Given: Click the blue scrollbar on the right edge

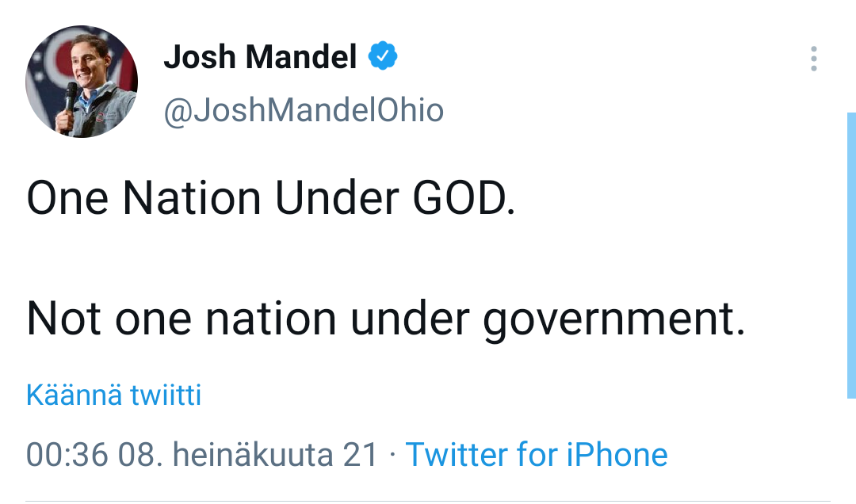Looking at the screenshot, I should pyautogui.click(x=851, y=254).
